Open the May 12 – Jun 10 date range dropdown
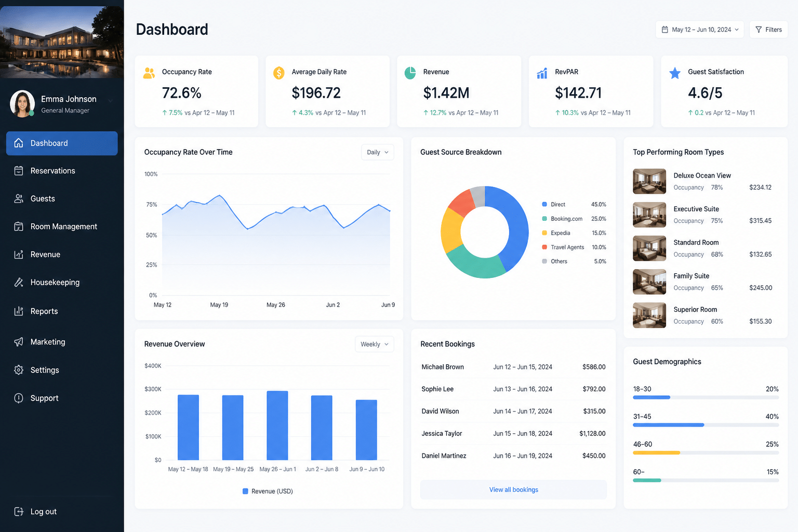This screenshot has height=532, width=798. (x=700, y=30)
